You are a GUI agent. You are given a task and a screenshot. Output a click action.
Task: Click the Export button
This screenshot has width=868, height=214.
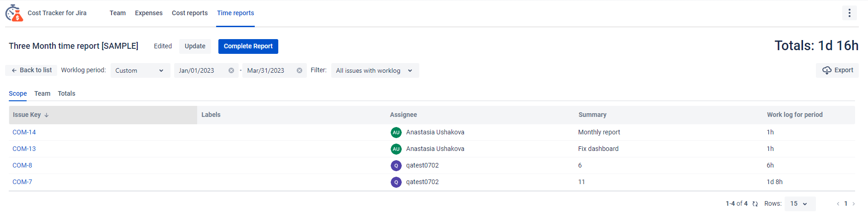(x=838, y=70)
